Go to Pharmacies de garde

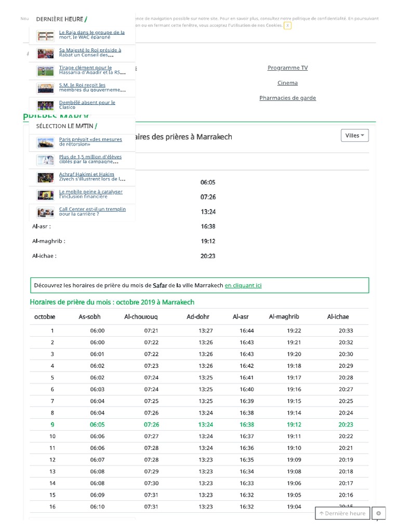coord(287,98)
